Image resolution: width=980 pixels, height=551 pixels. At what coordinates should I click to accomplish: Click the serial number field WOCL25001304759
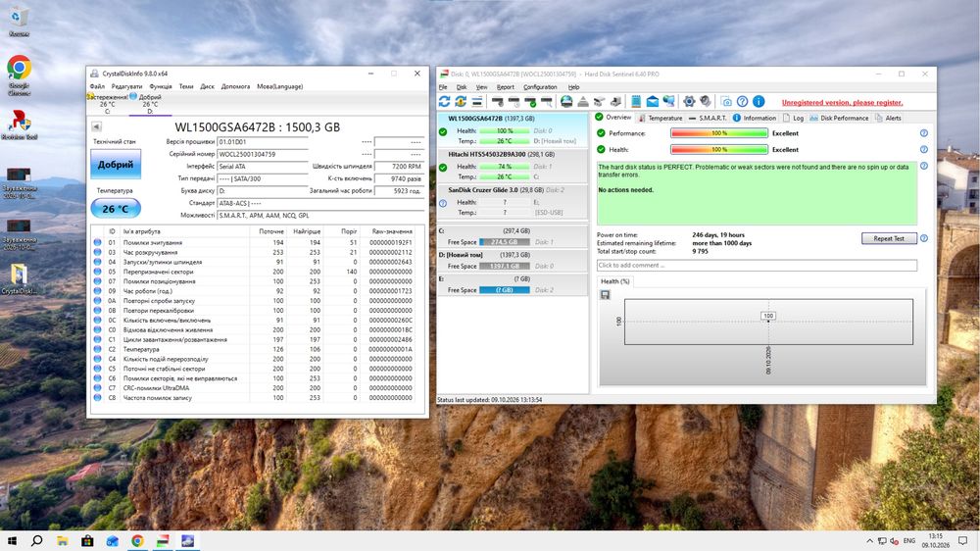coord(263,154)
